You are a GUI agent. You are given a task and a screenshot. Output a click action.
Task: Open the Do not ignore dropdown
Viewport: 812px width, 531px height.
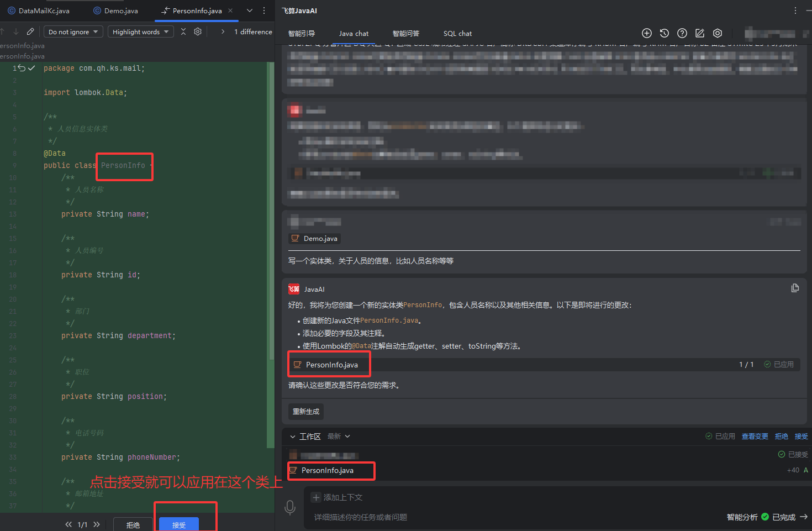(73, 31)
